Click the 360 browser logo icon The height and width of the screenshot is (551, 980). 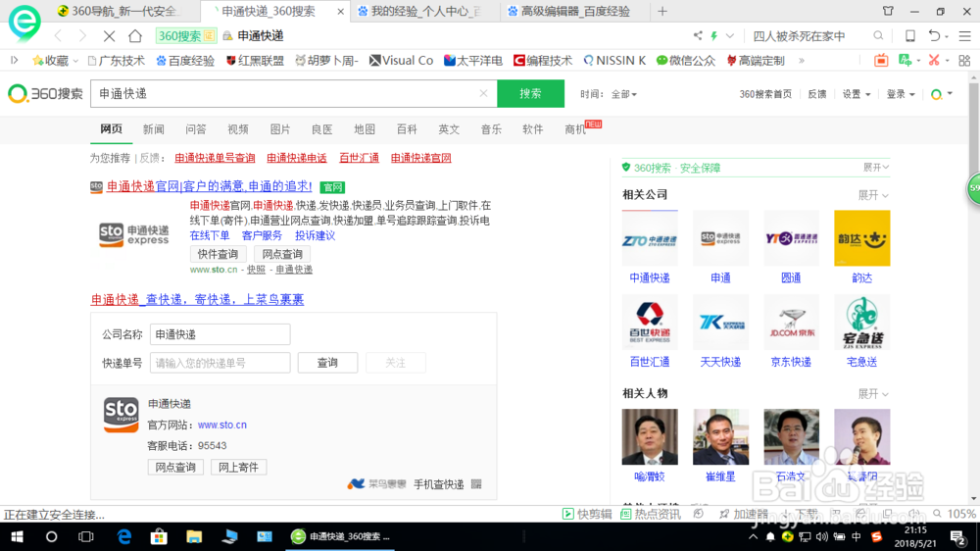pos(24,22)
